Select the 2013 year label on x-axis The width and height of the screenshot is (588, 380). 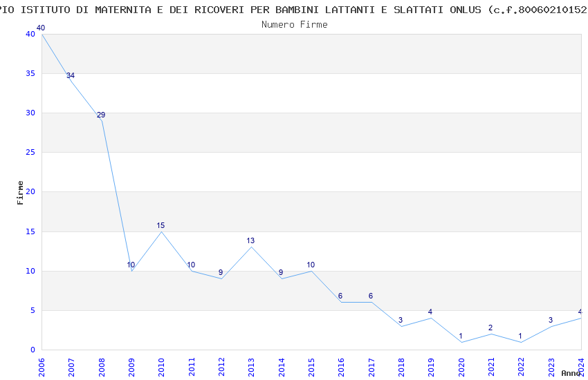point(252,367)
